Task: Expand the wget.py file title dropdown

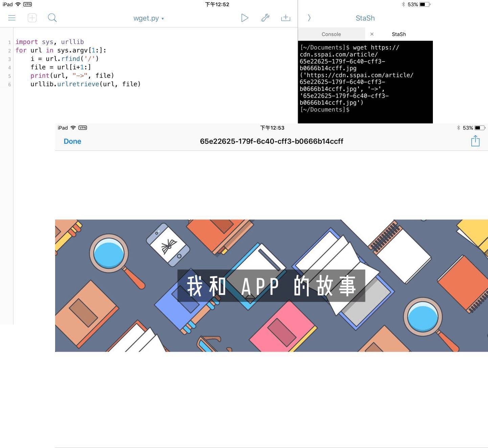Action: [x=148, y=18]
